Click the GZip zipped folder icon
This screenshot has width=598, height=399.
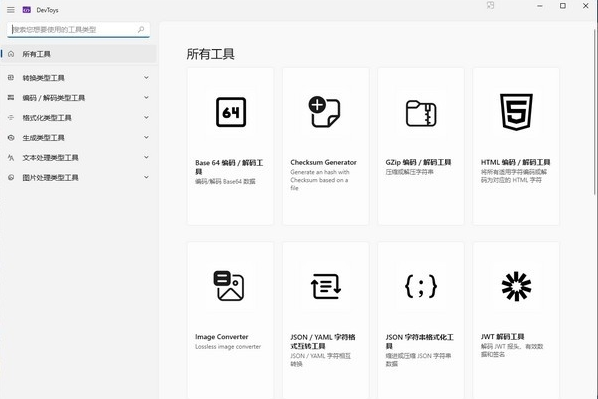tap(421, 113)
